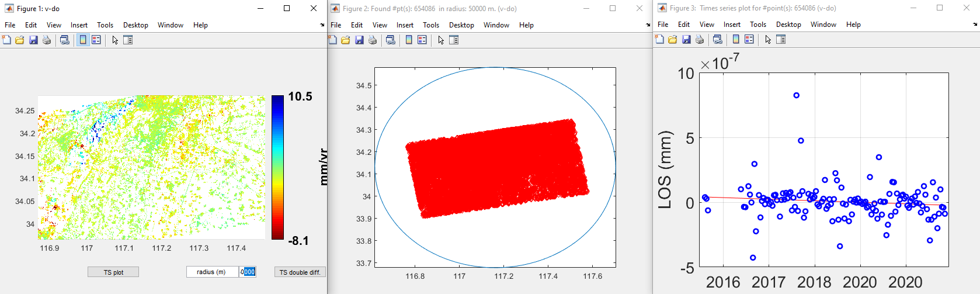Screen dimensions: 980x294
Task: Click Save Figure icon in Figure 1 window
Action: click(33, 40)
